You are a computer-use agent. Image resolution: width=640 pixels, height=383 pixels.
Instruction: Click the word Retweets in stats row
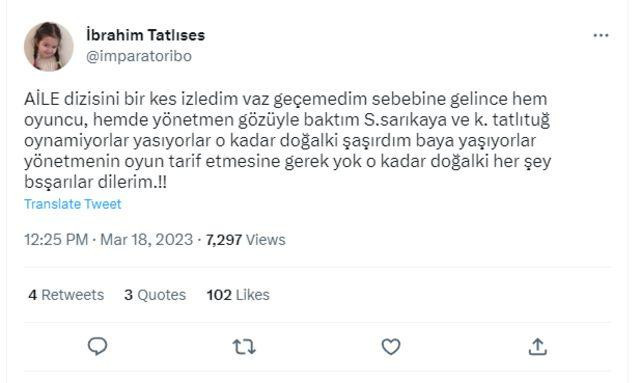pos(73,295)
